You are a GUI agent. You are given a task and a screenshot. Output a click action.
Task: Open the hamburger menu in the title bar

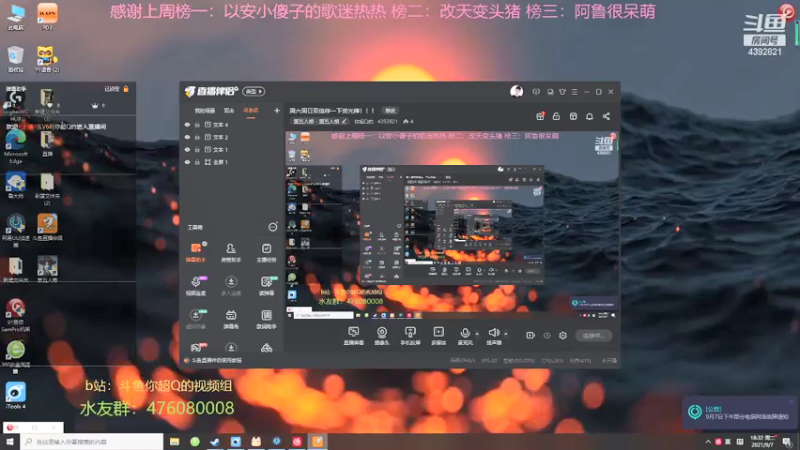tap(574, 92)
